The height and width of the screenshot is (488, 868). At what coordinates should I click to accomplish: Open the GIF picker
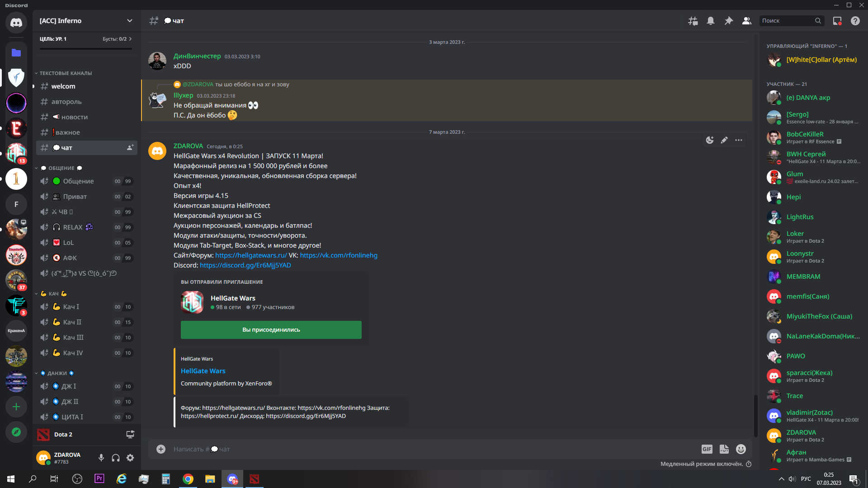click(707, 449)
